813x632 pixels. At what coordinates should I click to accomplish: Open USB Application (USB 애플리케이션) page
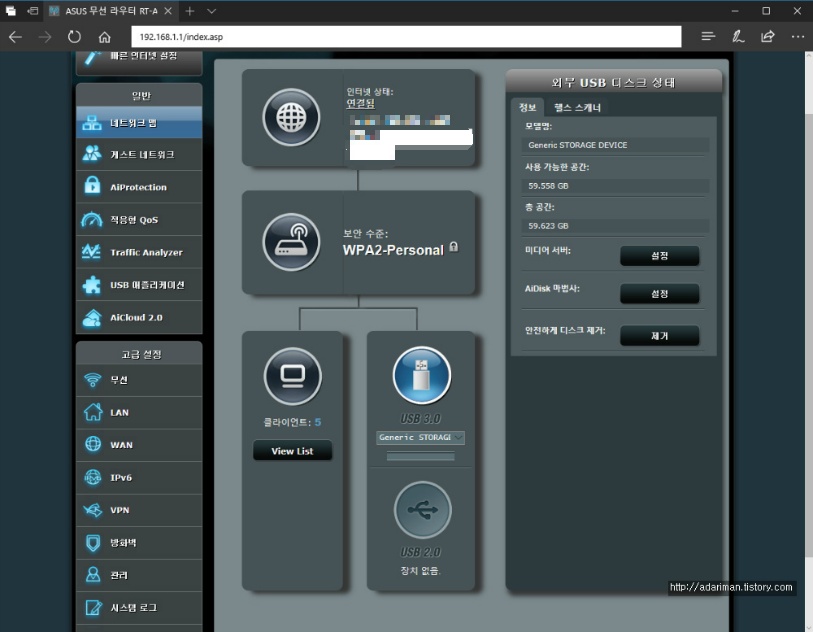click(x=139, y=285)
